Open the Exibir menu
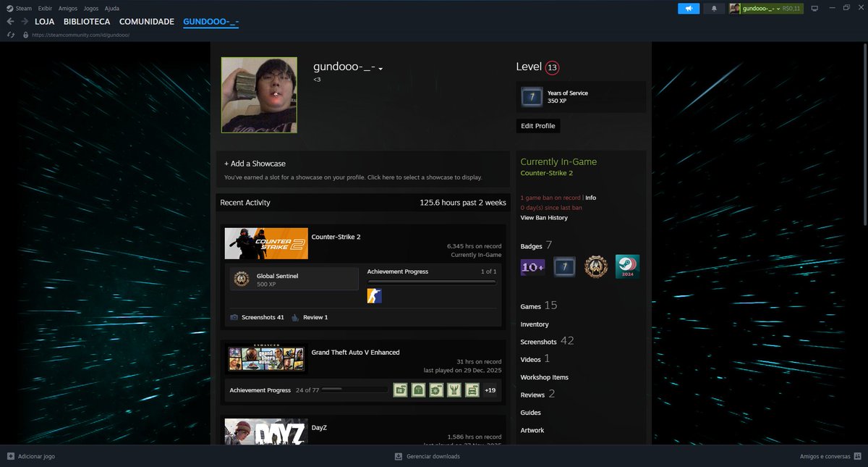Screen dimensions: 868x467 pyautogui.click(x=45, y=8)
